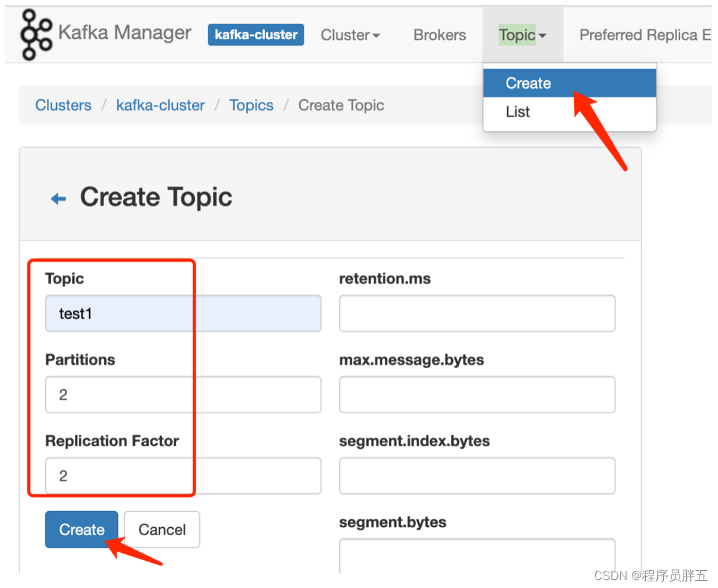Click the segment.bytes label
Viewport: 718px width, 588px height.
coord(392,522)
